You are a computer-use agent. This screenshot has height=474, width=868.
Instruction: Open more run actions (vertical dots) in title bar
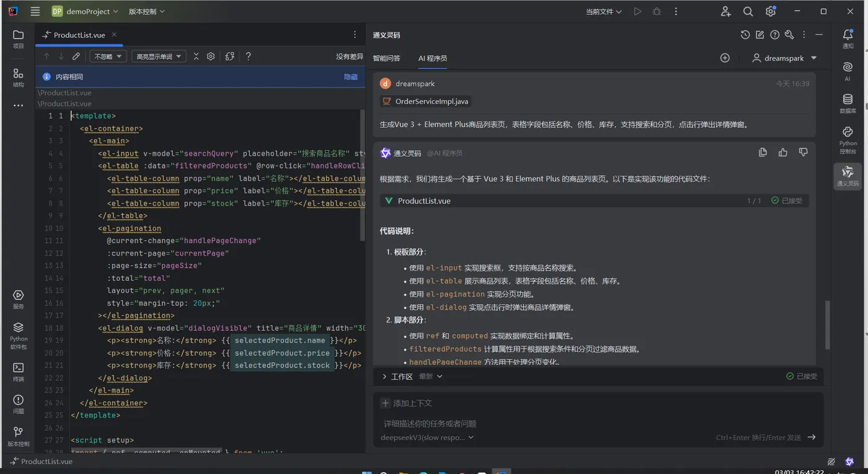(x=676, y=11)
